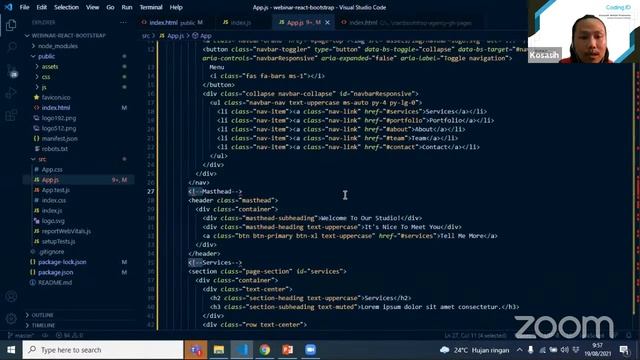Open App.test.js file
The width and height of the screenshot is (640, 360).
pos(56,190)
